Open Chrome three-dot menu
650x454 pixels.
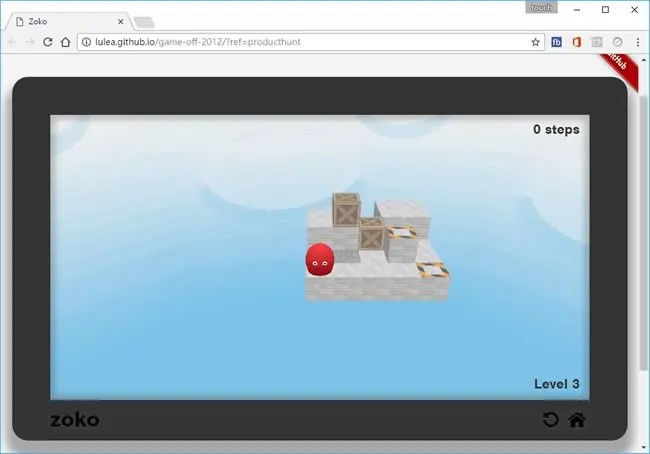tap(638, 42)
